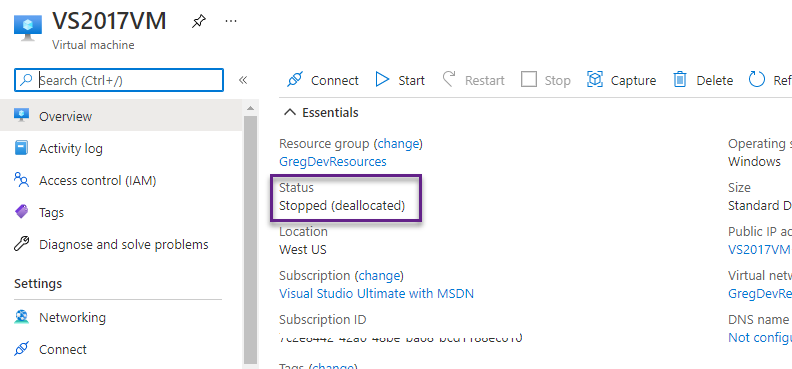This screenshot has height=369, width=792.
Task: Click the Start toolbar button label
Action: tap(411, 80)
